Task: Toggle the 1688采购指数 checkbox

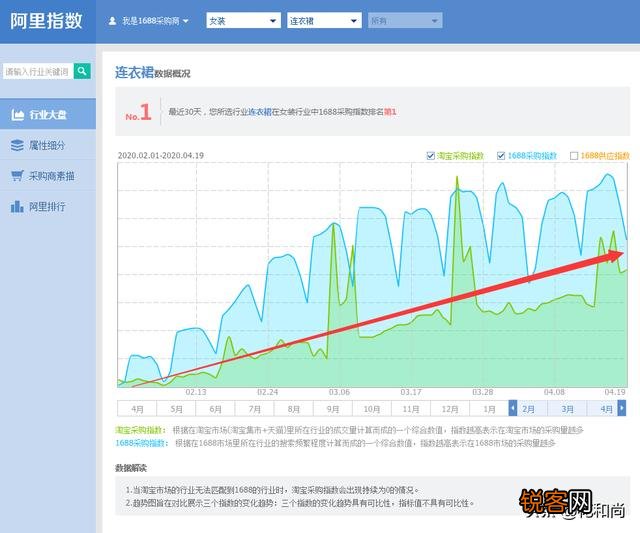Action: click(x=501, y=155)
